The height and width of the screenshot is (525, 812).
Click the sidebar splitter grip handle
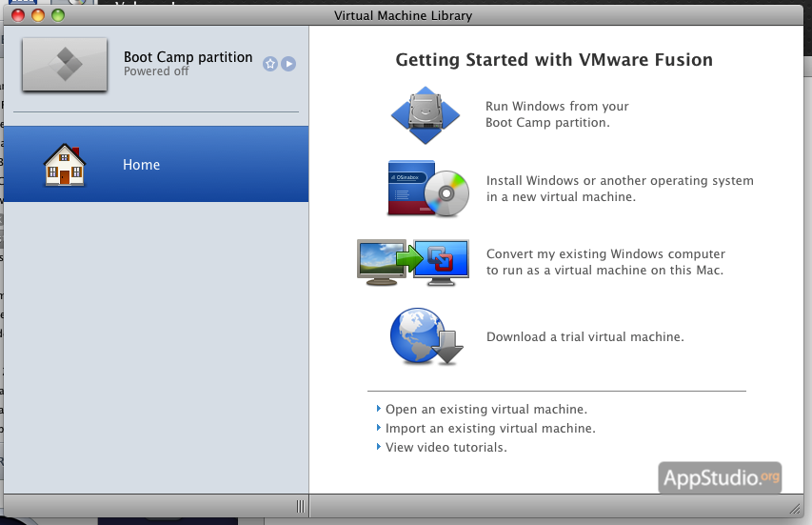click(x=300, y=506)
